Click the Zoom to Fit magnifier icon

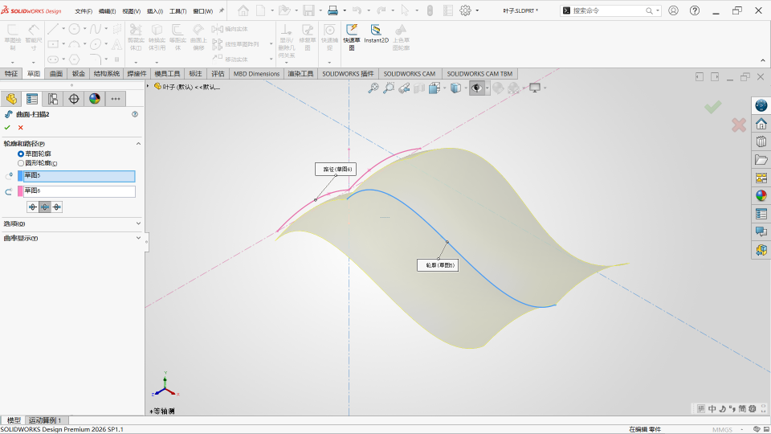(x=373, y=88)
